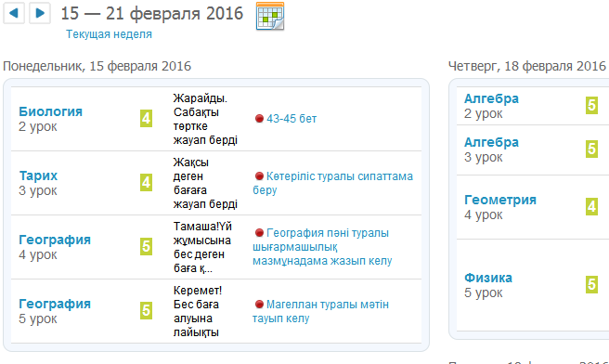Open Геометрия 4 урок link

pos(500,200)
